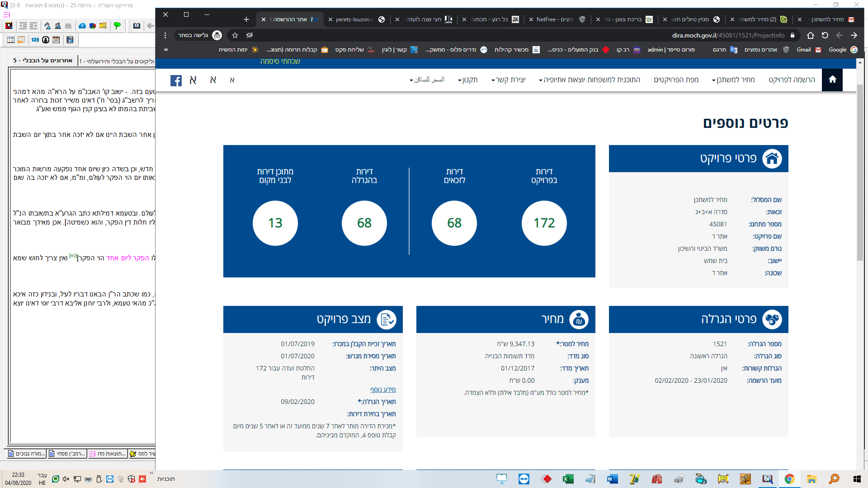Viewport: 868px width, 488px height.
Task: Click the שכחתי סיסמה link
Action: (x=280, y=61)
